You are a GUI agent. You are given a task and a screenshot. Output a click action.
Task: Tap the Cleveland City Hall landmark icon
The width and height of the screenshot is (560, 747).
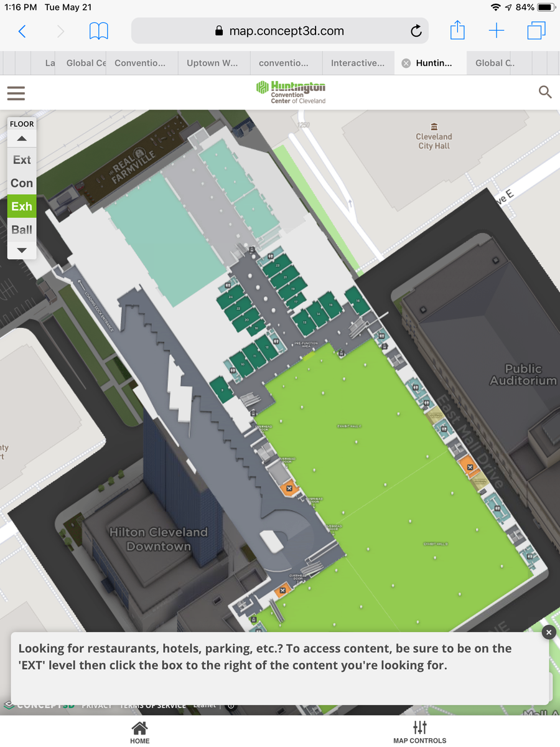(x=434, y=126)
